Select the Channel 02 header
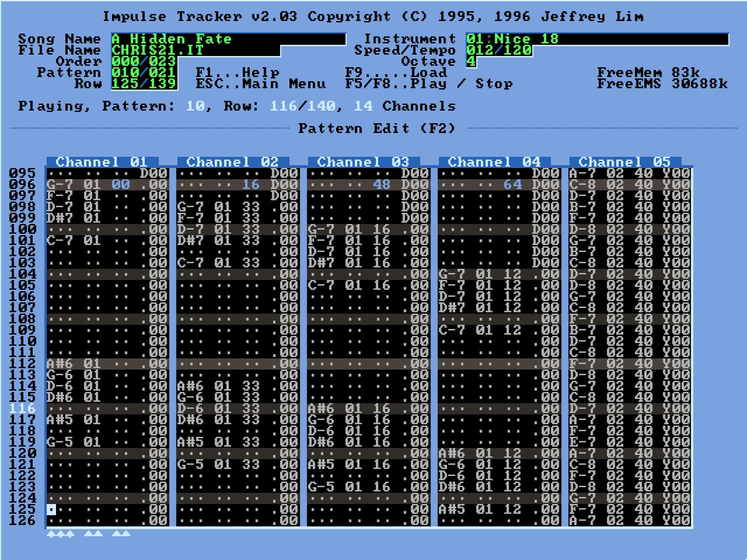 click(x=233, y=162)
